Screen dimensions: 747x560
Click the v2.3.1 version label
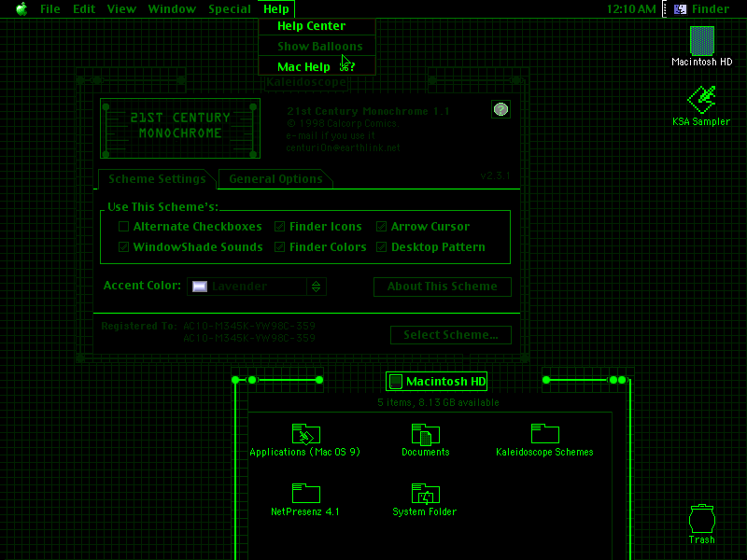(x=495, y=175)
